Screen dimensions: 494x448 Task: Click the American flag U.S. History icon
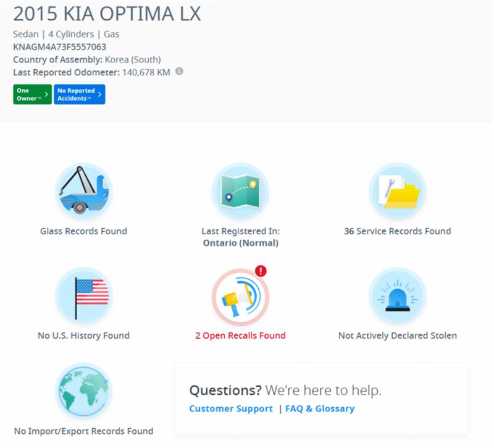[84, 296]
